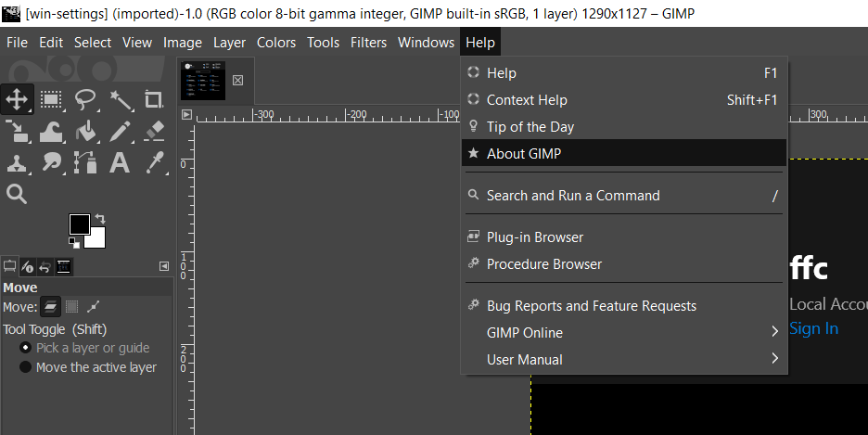Select the Zoom magnifier tool
Viewport: 868px width, 435px height.
pyautogui.click(x=17, y=194)
